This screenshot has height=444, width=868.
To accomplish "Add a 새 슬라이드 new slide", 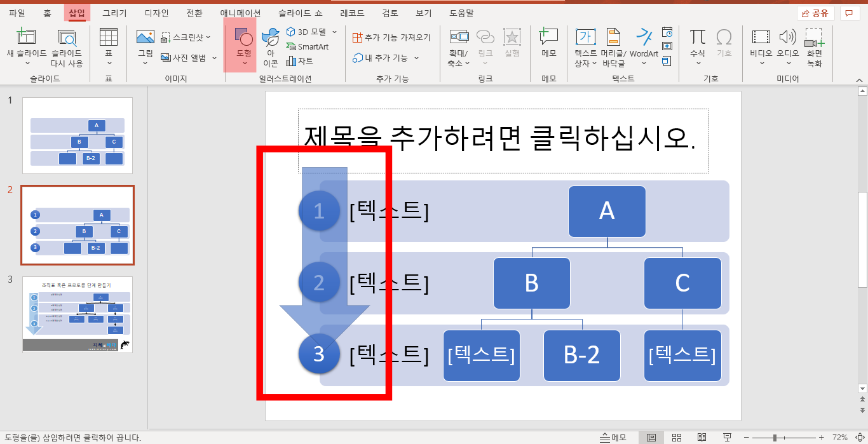I will pyautogui.click(x=27, y=48).
